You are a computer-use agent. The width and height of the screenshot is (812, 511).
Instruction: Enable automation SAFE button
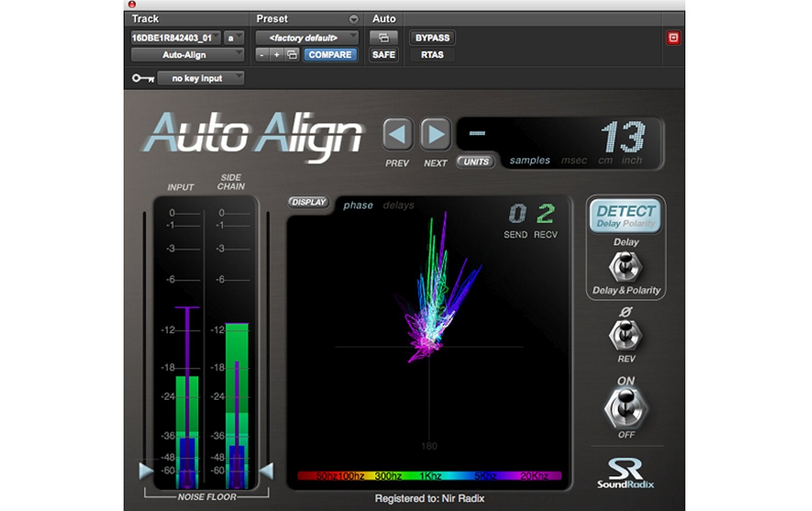tap(384, 54)
